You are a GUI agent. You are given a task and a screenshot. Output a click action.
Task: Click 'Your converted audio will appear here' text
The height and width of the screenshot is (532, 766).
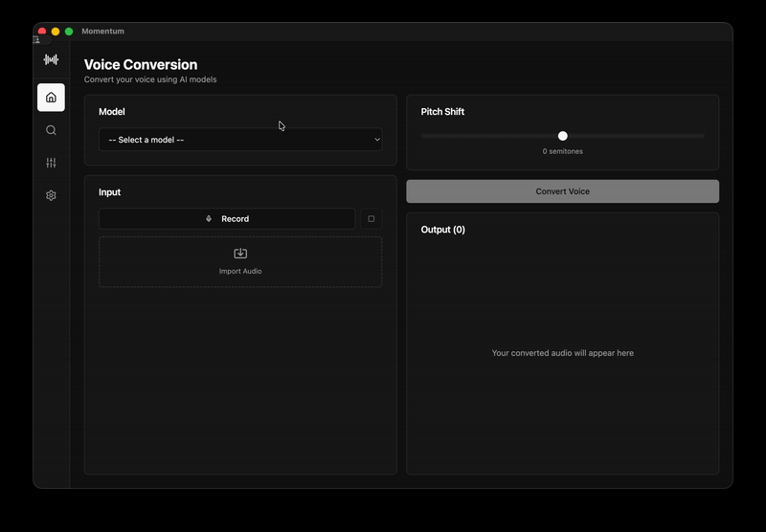pyautogui.click(x=563, y=353)
